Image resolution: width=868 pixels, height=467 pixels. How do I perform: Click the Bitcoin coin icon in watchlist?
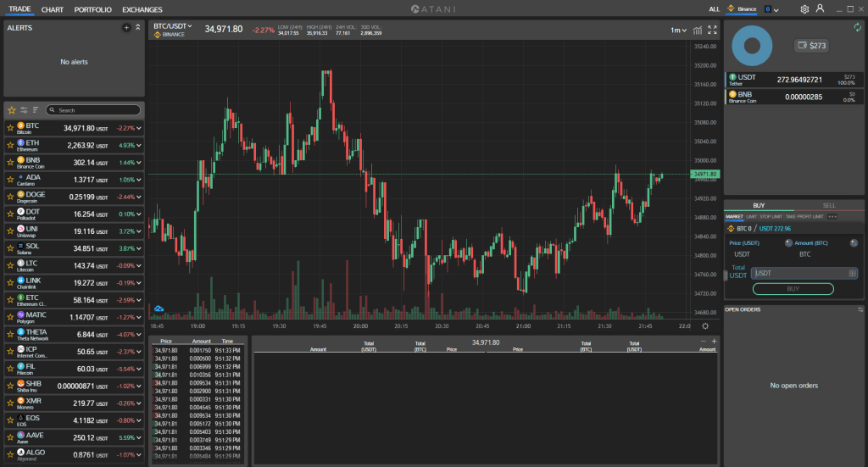click(20, 125)
